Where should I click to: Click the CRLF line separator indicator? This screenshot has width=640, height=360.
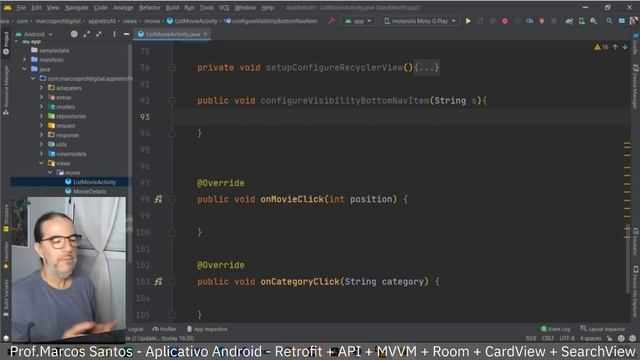[548, 338]
